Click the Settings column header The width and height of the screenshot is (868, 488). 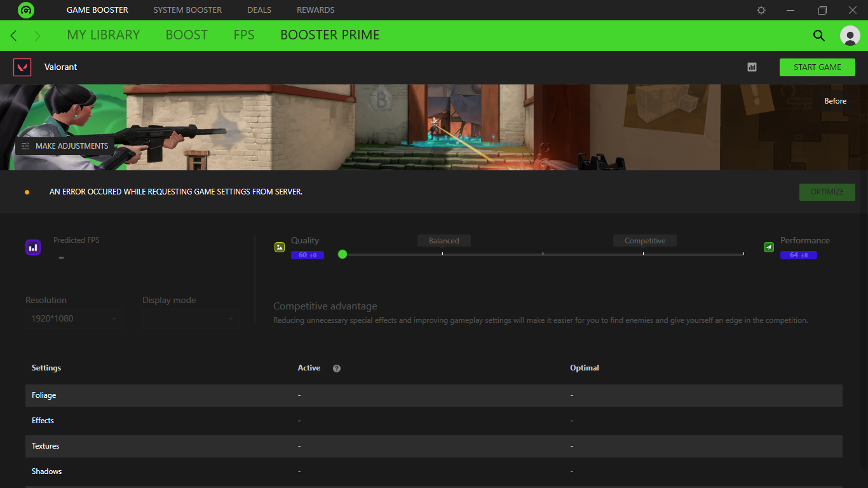point(46,368)
